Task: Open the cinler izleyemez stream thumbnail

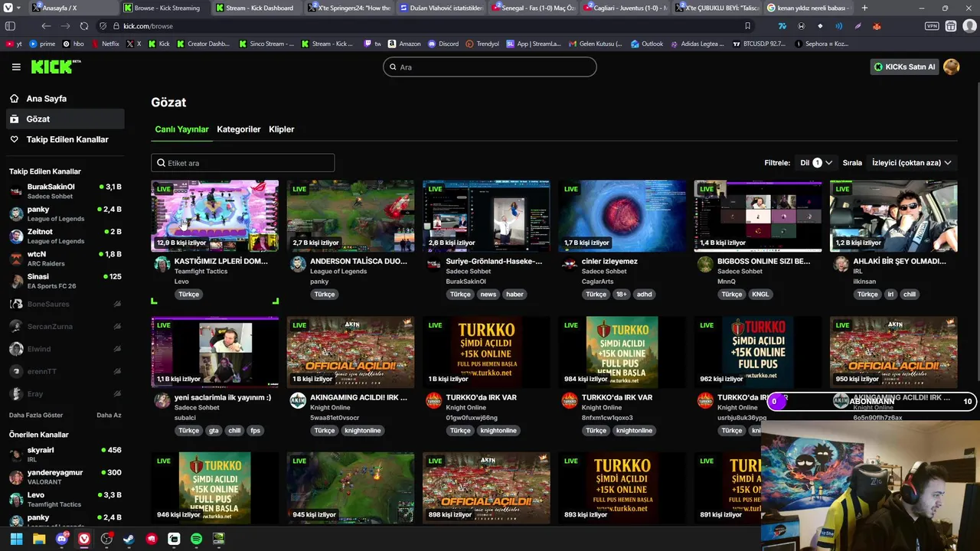Action: point(622,216)
